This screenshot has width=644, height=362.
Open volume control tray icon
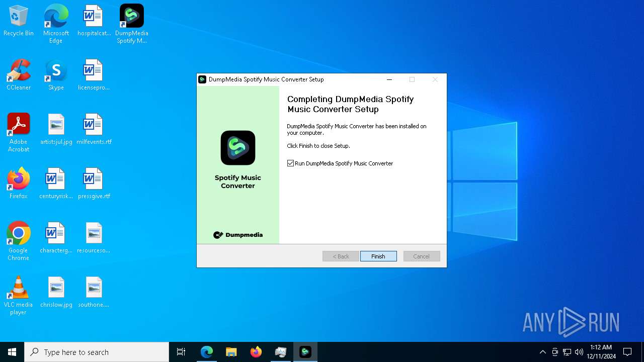click(x=579, y=352)
